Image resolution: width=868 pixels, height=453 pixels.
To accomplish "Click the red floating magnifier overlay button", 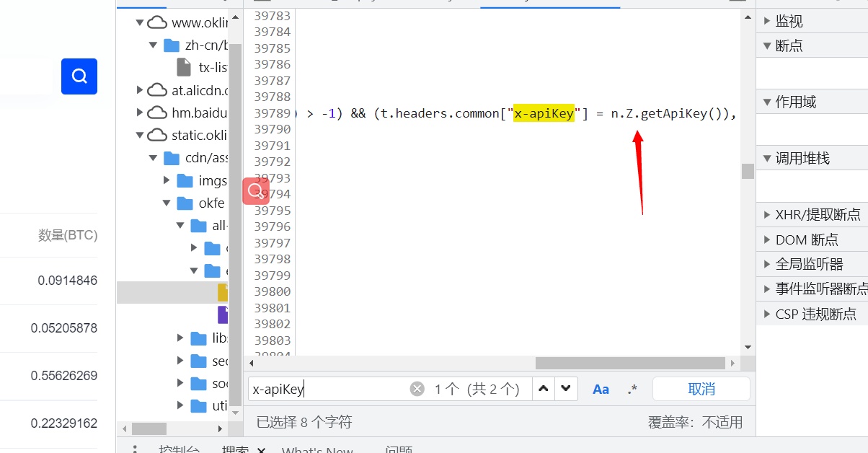I will pos(255,190).
